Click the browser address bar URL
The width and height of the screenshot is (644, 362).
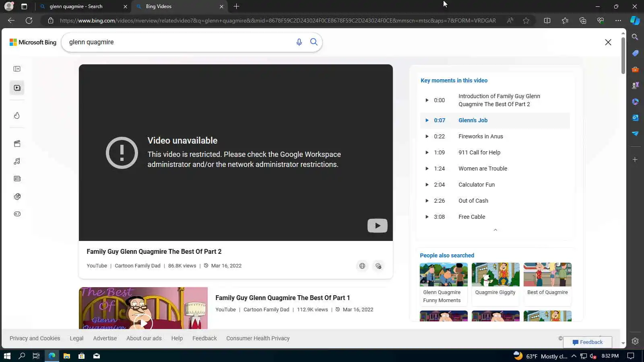278,21
